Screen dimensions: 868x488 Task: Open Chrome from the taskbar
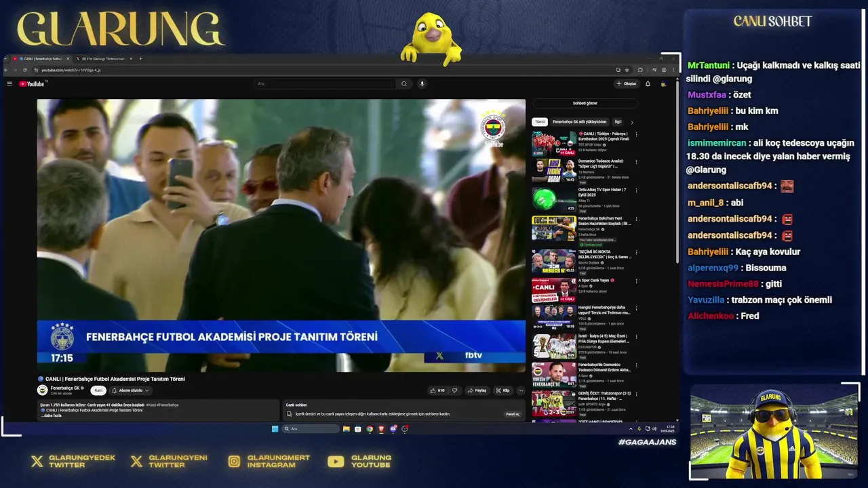(x=370, y=429)
